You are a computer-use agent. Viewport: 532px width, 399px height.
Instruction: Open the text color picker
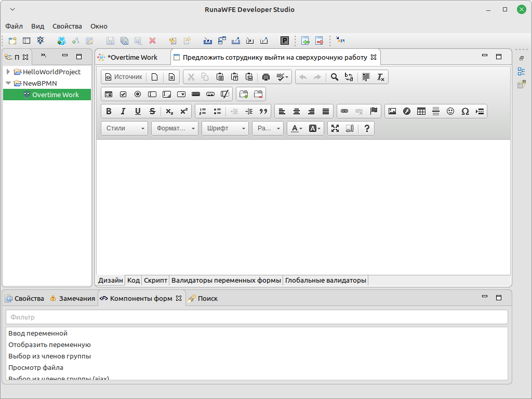pyautogui.click(x=297, y=128)
